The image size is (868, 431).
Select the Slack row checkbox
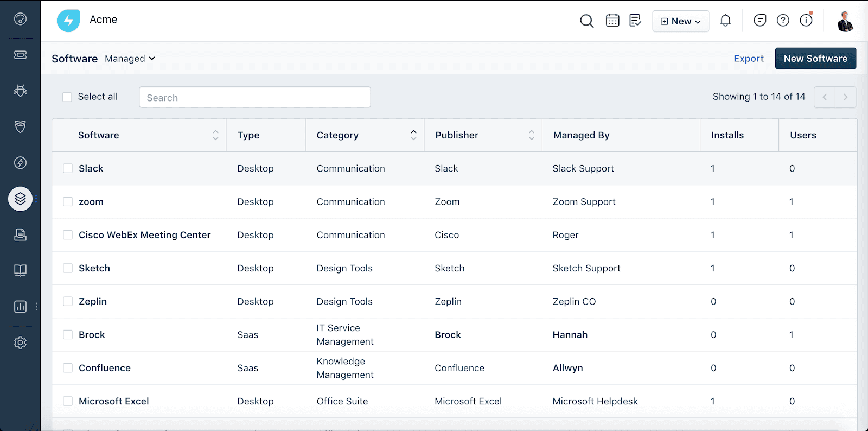tap(68, 168)
